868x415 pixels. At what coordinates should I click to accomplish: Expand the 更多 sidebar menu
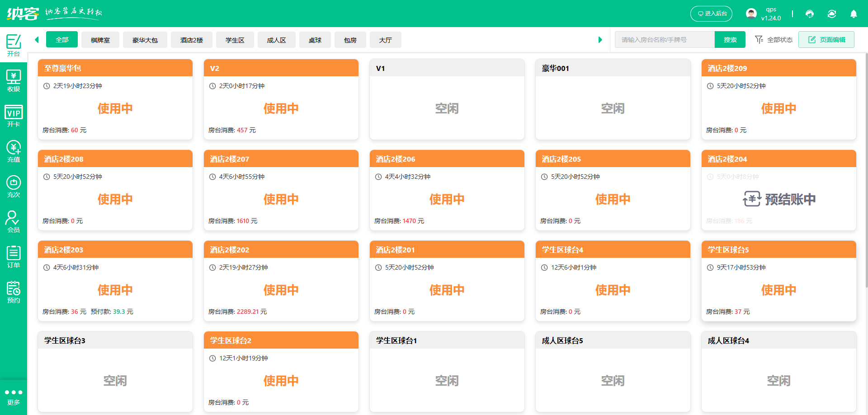(14, 397)
